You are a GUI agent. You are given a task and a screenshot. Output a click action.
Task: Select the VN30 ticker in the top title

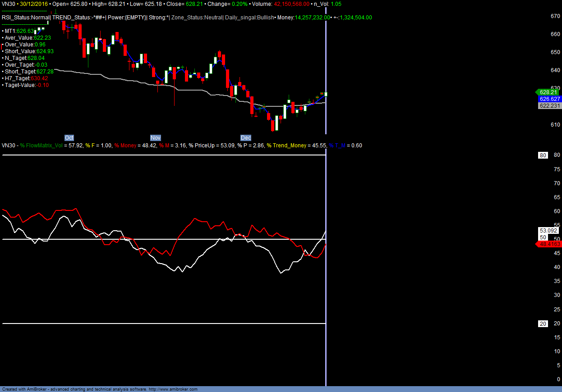click(x=9, y=4)
